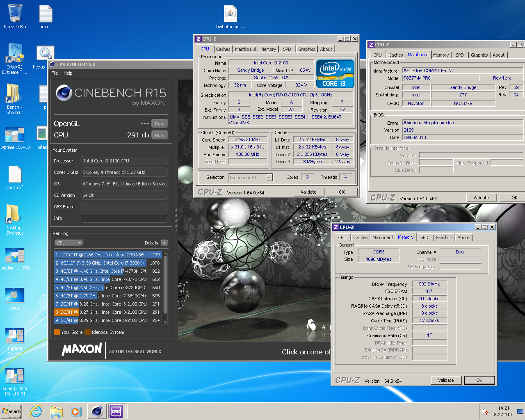Switch to Memory tab in CPU window
Viewport: 525px width, 420px height.
click(x=268, y=49)
